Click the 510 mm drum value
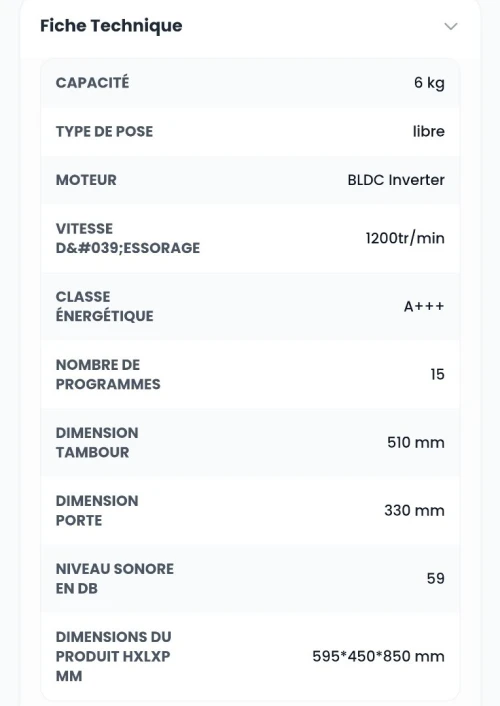Screen dimensions: 500x706 (x=416, y=442)
